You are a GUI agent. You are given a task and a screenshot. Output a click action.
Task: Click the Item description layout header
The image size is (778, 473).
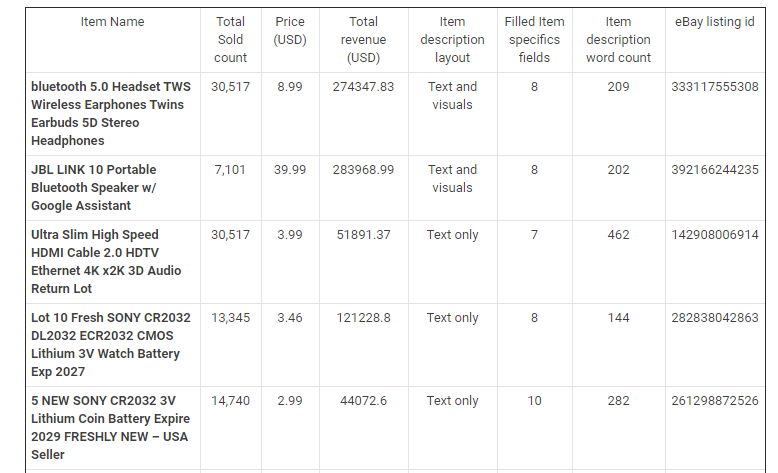click(452, 40)
